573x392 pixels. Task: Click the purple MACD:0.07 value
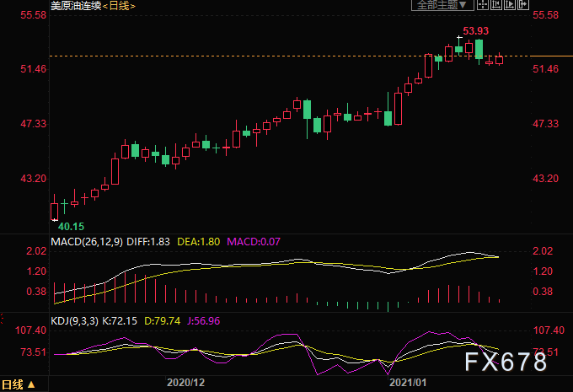tap(254, 241)
